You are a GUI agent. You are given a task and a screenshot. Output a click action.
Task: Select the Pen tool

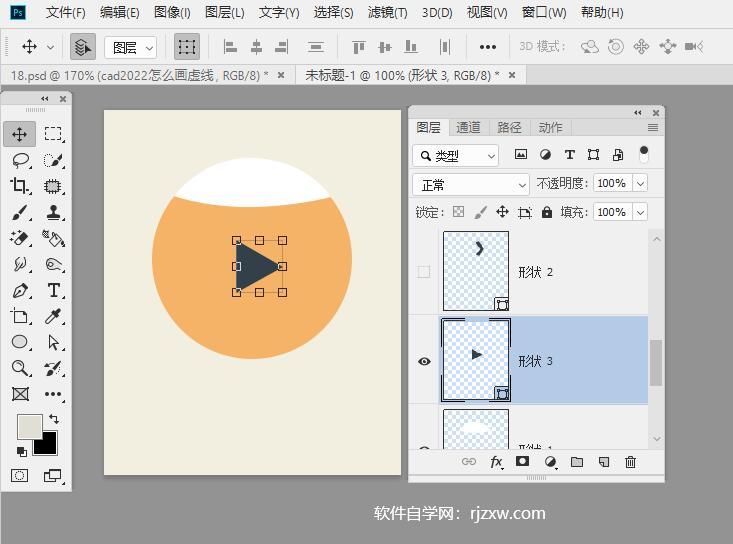pyautogui.click(x=20, y=291)
